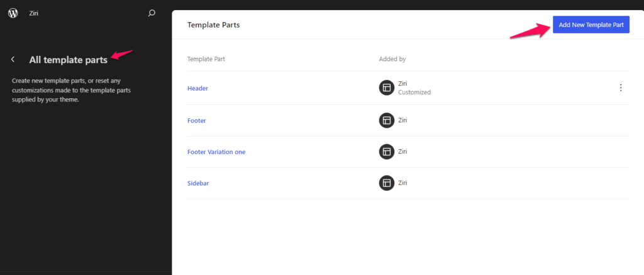Click the Sidebar row template icon
The height and width of the screenshot is (275, 644).
pos(387,183)
